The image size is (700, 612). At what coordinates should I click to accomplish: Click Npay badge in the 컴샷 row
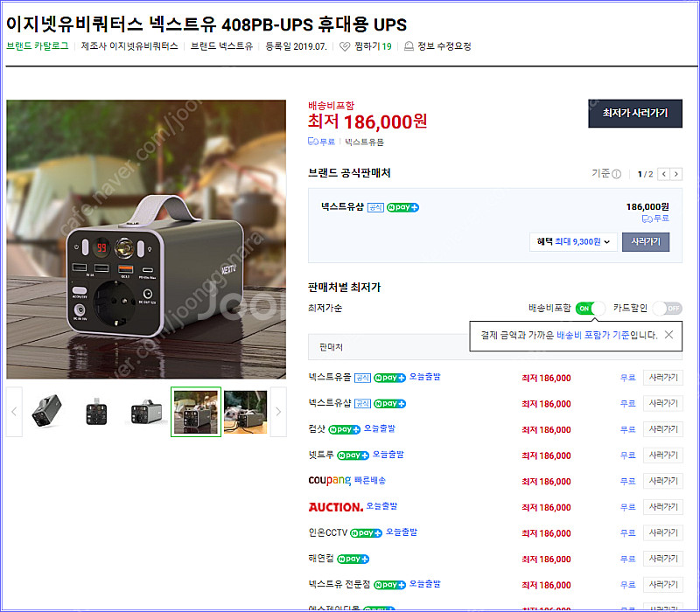pos(344,429)
